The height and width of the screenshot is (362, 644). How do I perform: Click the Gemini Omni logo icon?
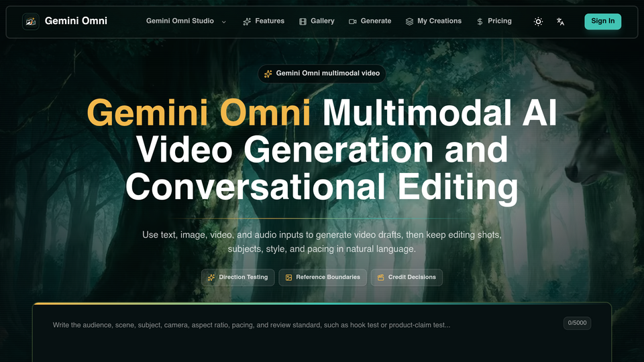(x=31, y=21)
